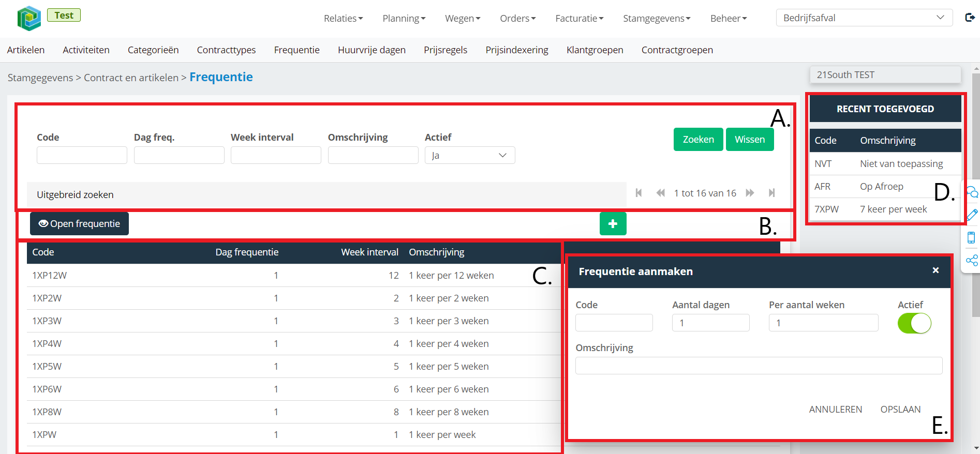Click the Open frequentie button
The height and width of the screenshot is (454, 980).
point(79,224)
